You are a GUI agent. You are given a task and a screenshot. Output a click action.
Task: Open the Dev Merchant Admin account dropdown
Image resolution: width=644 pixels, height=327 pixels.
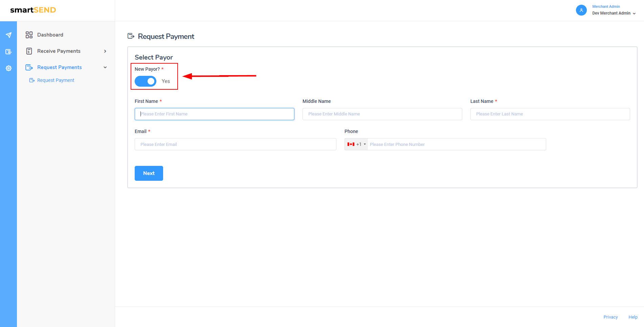614,13
